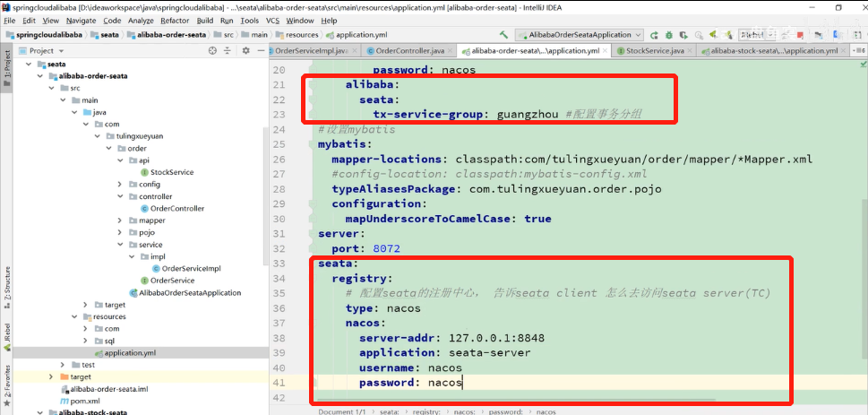Screen dimensions: 868x415
Task: Select alibaba-order-seata.iml file
Action: (104, 389)
